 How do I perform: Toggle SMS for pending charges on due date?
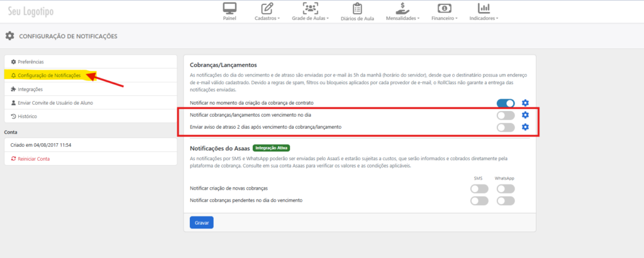[x=479, y=201]
